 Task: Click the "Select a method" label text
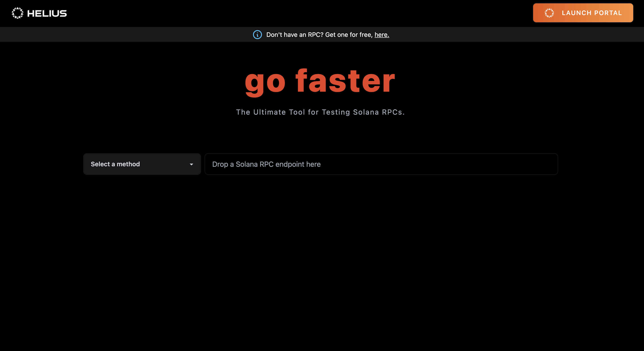click(115, 164)
